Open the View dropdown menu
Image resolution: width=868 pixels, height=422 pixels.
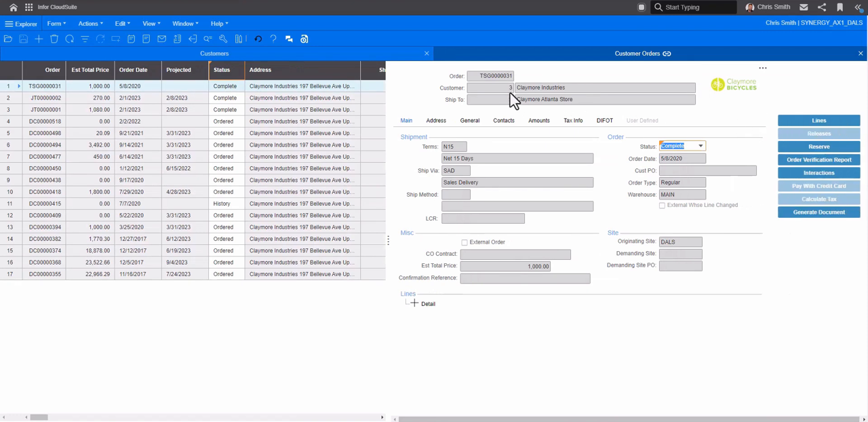tap(151, 24)
